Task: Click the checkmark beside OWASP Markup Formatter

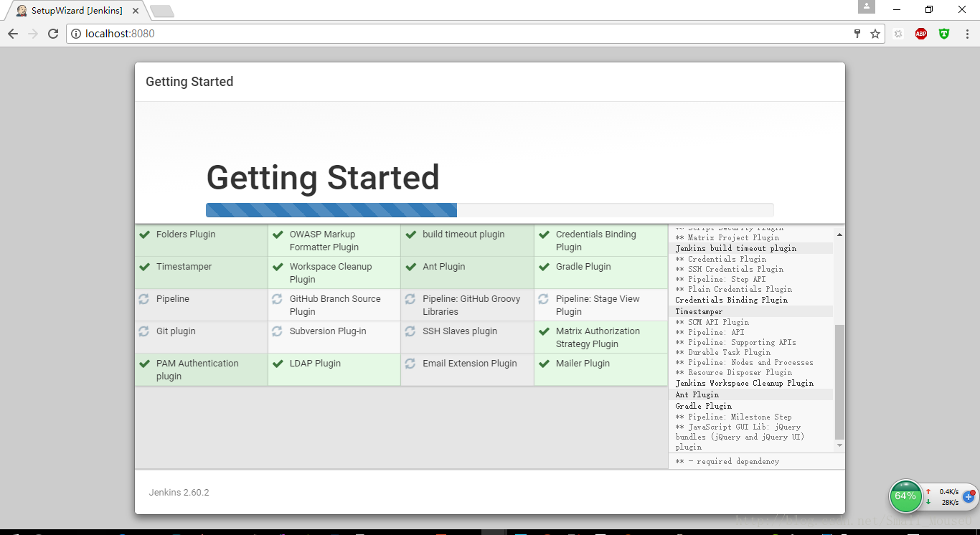Action: coord(278,235)
